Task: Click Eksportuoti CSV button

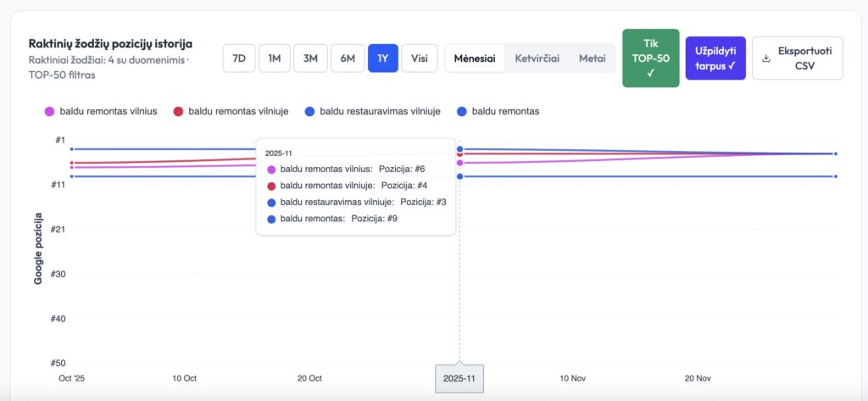Action: [x=797, y=58]
